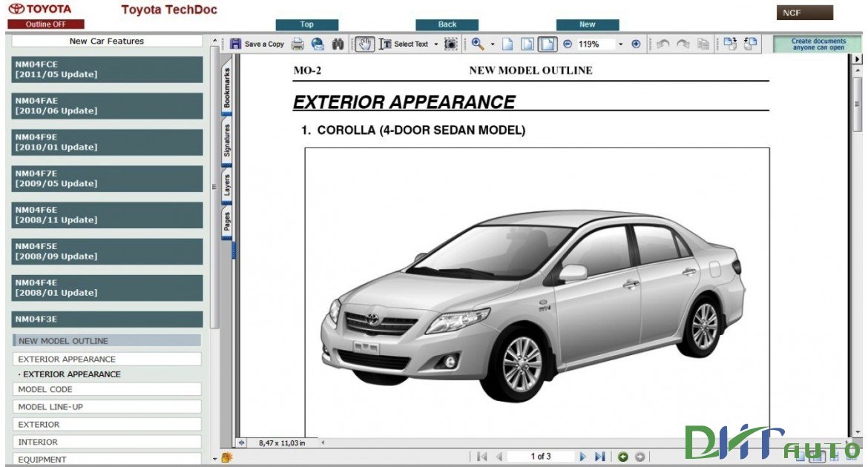Click the New Car Features header
This screenshot has width=868, height=467.
coord(107,41)
